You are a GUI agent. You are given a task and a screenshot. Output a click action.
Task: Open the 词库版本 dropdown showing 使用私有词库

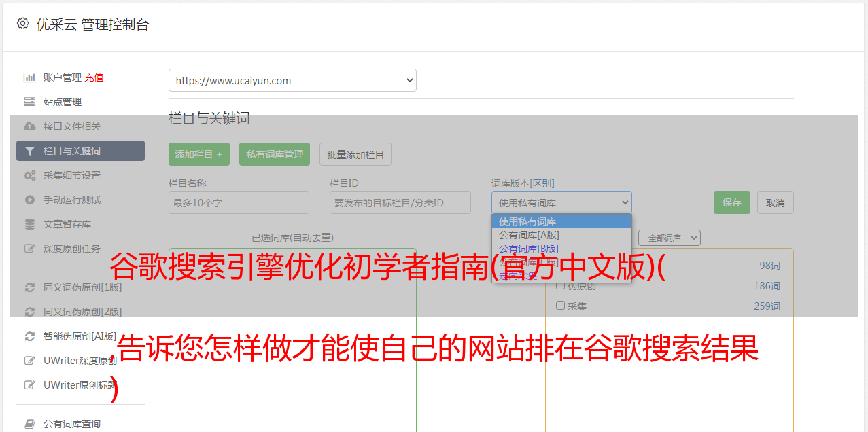click(561, 202)
